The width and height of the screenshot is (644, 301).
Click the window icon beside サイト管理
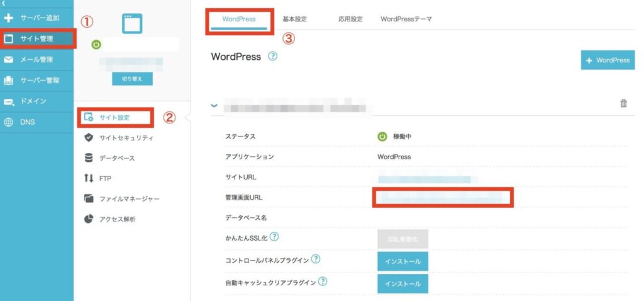(x=8, y=39)
